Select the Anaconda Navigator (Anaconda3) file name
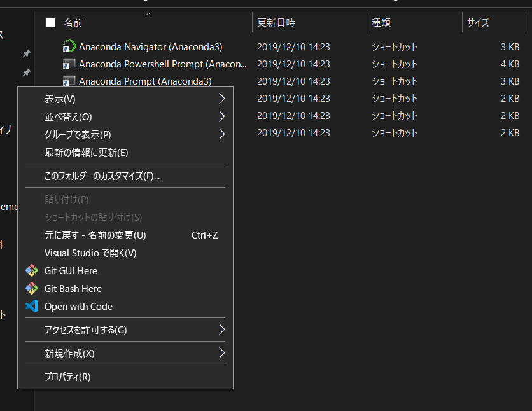The height and width of the screenshot is (411, 532). (x=151, y=47)
